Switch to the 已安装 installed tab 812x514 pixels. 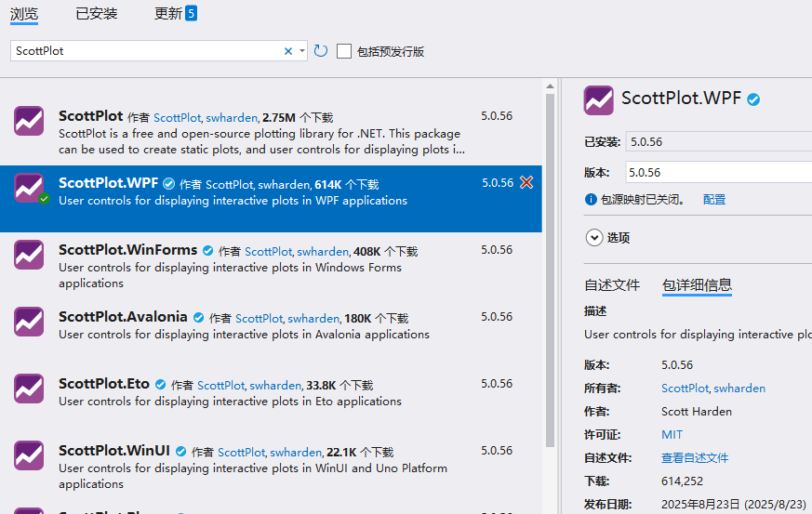click(97, 13)
